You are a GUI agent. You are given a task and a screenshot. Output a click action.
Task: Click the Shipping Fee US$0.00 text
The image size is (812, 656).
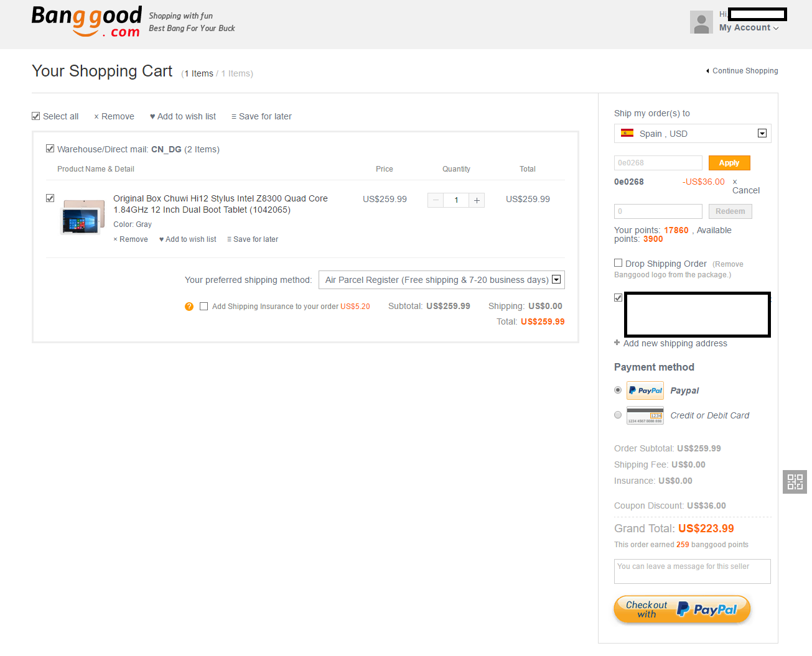coord(660,464)
